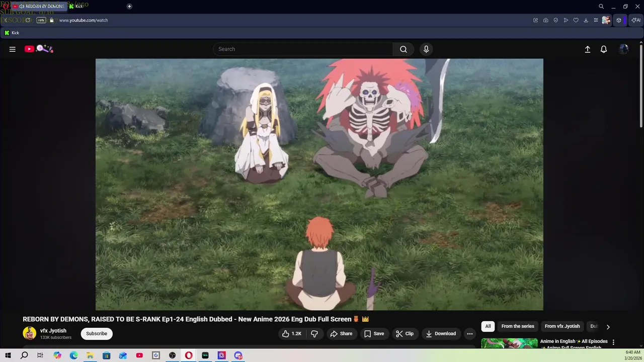The height and width of the screenshot is (362, 644).
Task: Open Microsoft Edge from taskbar
Action: click(x=73, y=355)
